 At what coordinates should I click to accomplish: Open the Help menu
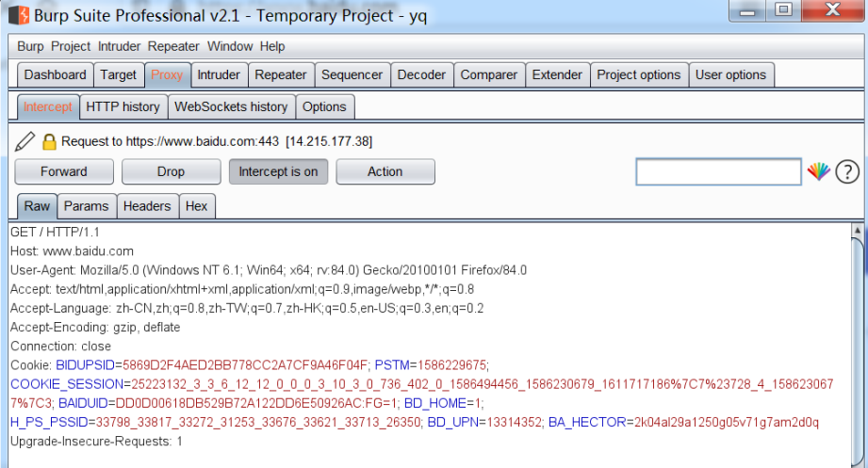pyautogui.click(x=272, y=46)
